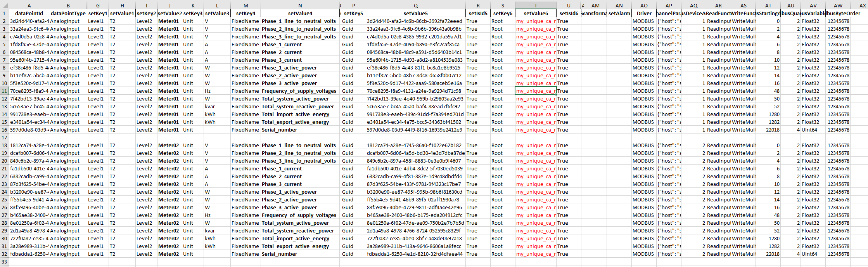The width and height of the screenshot is (868, 267).
Task: Click the "setKey5" header cell
Action: [353, 13]
